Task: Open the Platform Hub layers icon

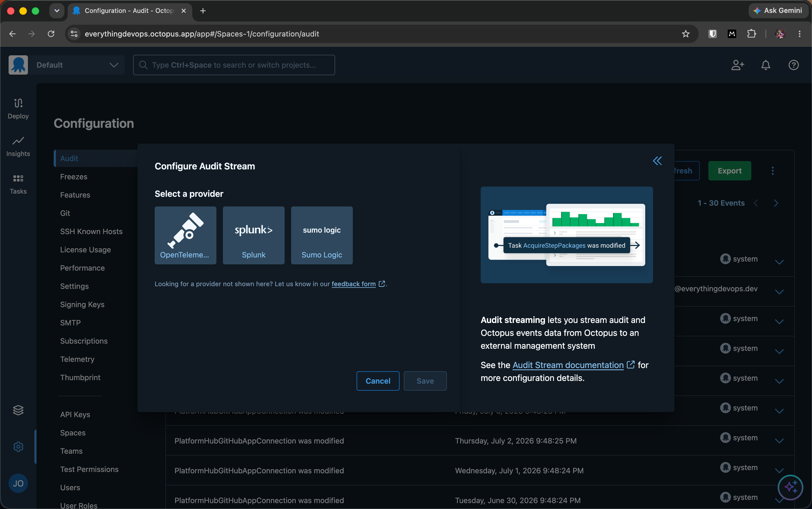Action: [x=18, y=410]
